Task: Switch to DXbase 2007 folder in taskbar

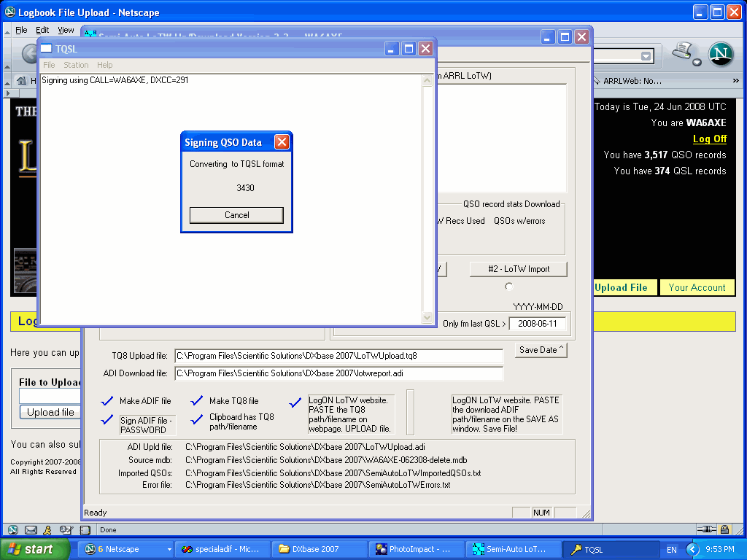Action: (320, 549)
